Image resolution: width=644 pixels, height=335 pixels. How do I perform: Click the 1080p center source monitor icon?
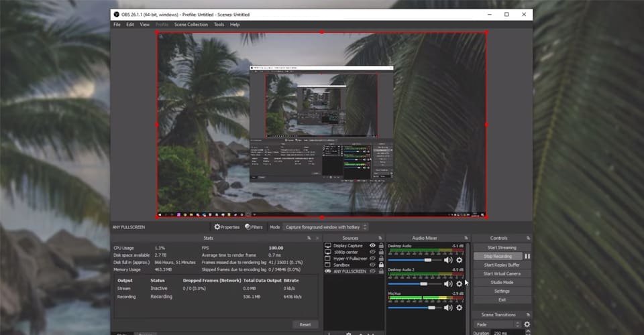tap(328, 252)
